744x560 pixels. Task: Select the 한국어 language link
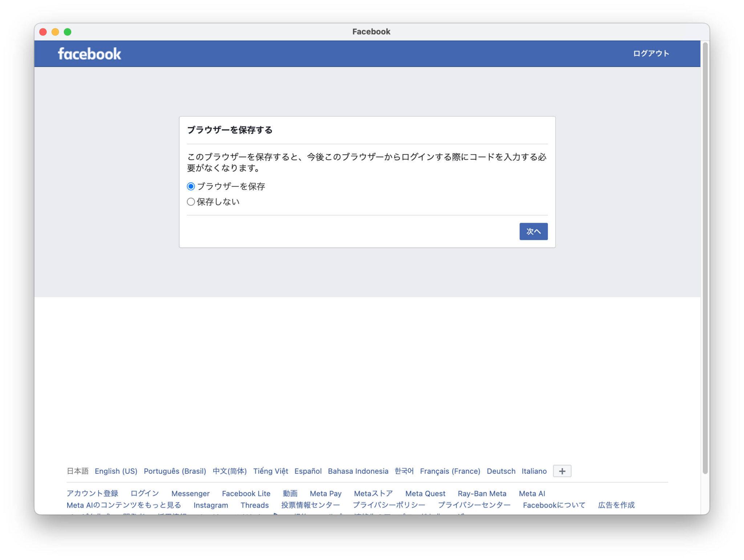(x=404, y=471)
